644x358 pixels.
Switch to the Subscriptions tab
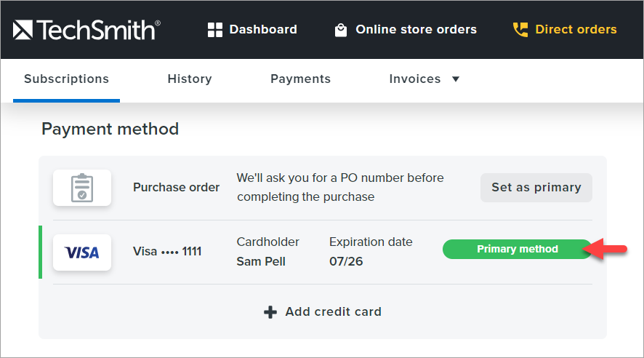[x=67, y=79]
